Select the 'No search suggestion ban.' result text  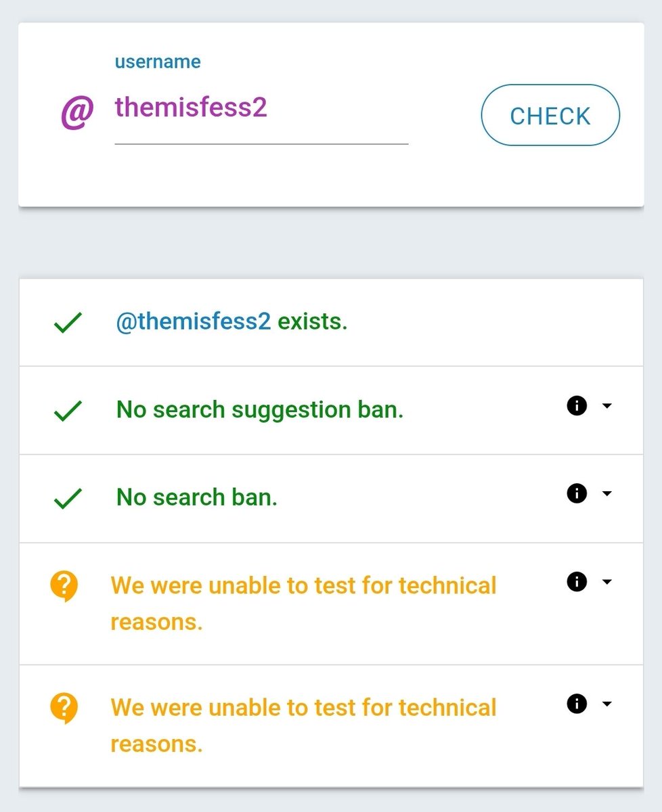pos(260,409)
